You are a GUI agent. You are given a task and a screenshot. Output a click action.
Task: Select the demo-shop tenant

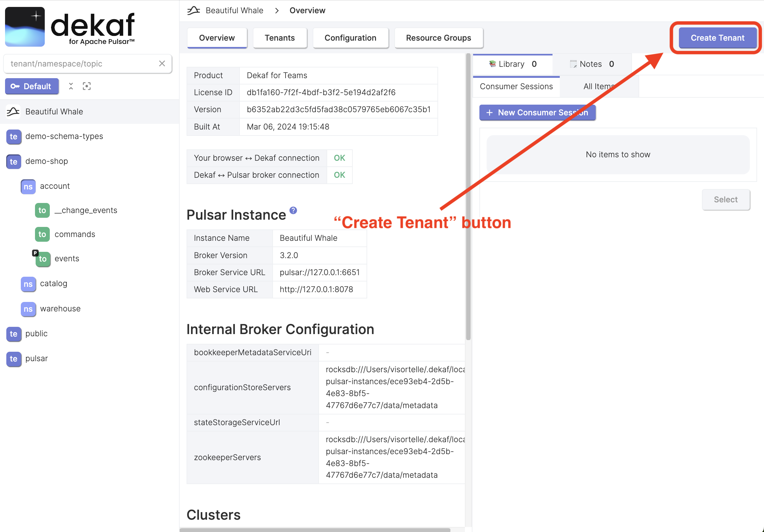coord(47,161)
